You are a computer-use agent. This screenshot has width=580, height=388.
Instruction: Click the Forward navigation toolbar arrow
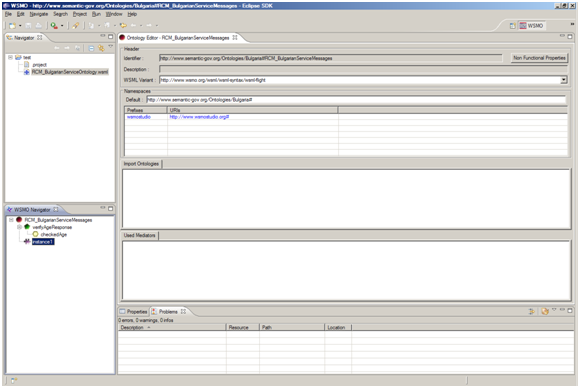pos(149,26)
